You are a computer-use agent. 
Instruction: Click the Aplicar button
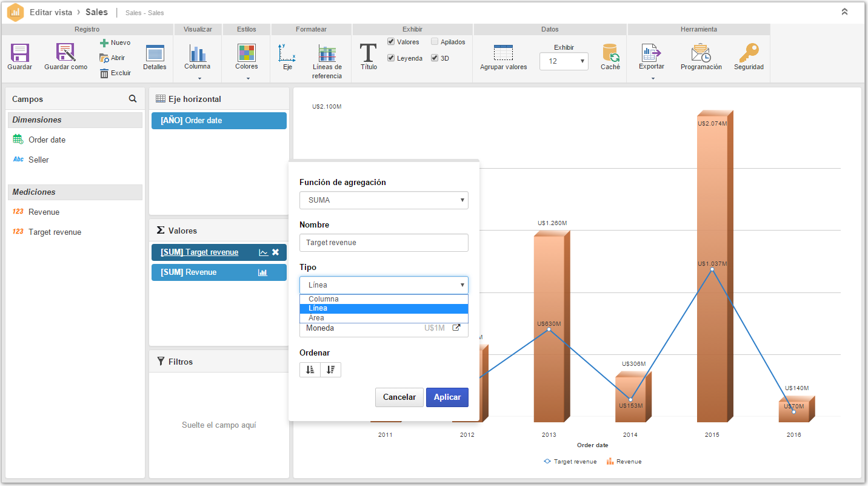point(447,397)
